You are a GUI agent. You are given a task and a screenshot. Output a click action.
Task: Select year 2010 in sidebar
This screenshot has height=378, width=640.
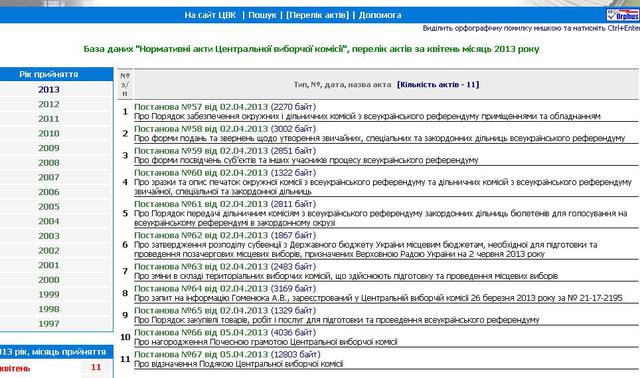coord(49,133)
